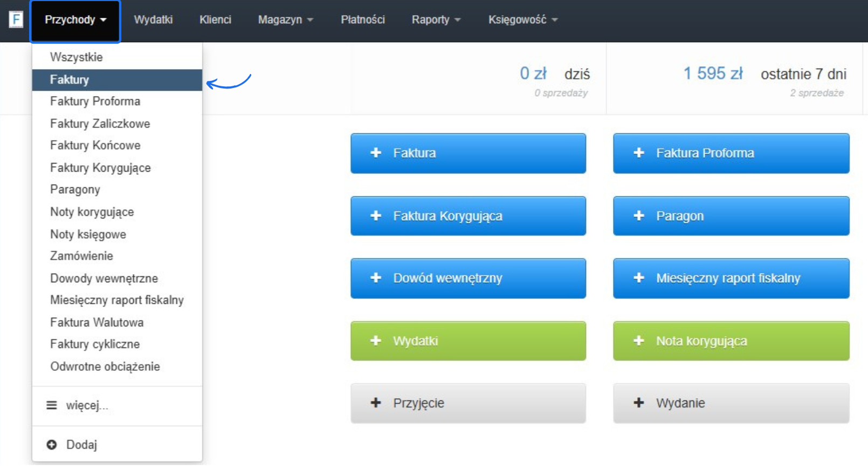868x470 pixels.
Task: Open Dowody wewnętrzne menu entry
Action: coord(117,278)
